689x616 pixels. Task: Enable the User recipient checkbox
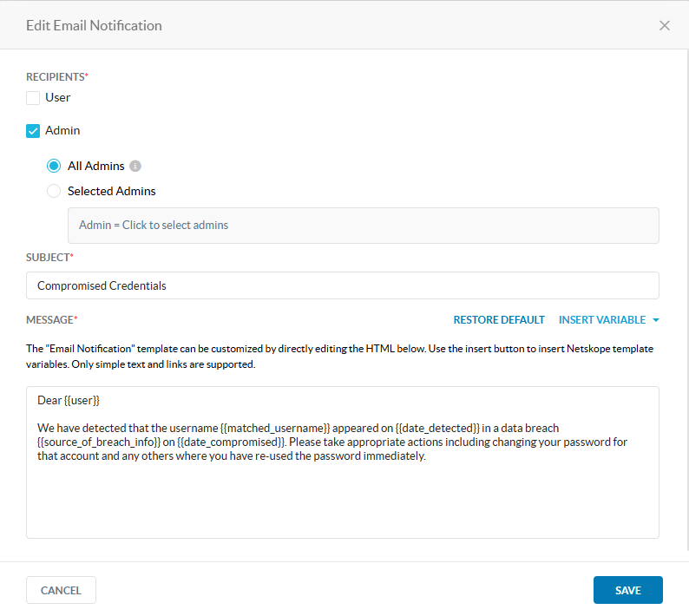pos(33,98)
